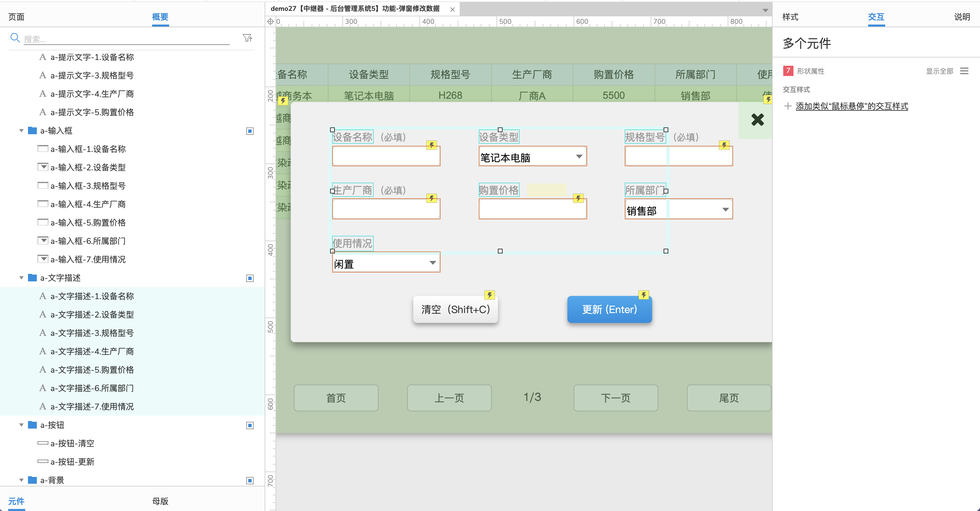Image resolution: width=980 pixels, height=511 pixels.
Task: Switch to the 母版 tab at bottom
Action: [x=160, y=501]
